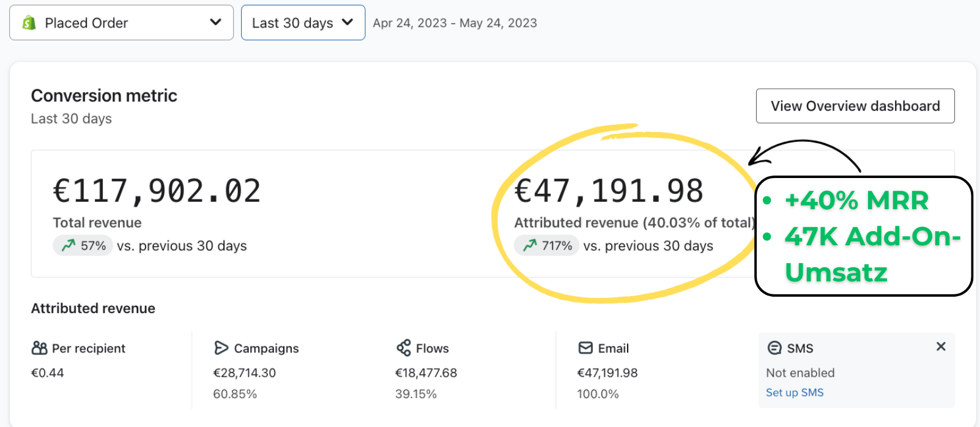Click the €28,714.30 campaigns value
Viewport: 980px width, 427px height.
click(245, 373)
